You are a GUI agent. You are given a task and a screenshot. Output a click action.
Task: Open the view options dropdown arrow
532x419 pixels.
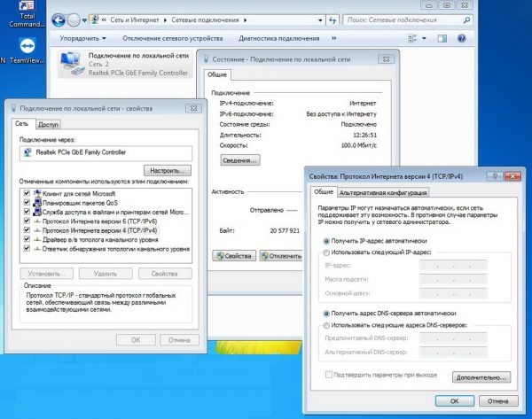point(424,38)
